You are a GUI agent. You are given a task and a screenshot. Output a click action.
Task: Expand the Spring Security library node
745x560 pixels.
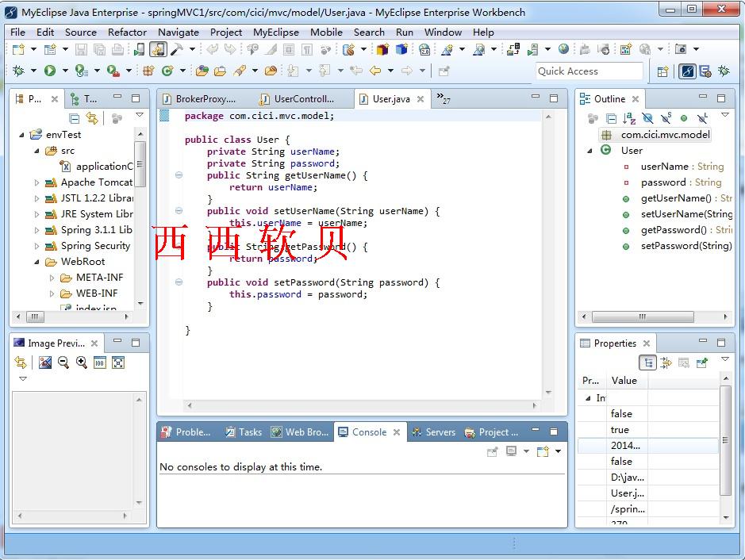[x=36, y=246]
